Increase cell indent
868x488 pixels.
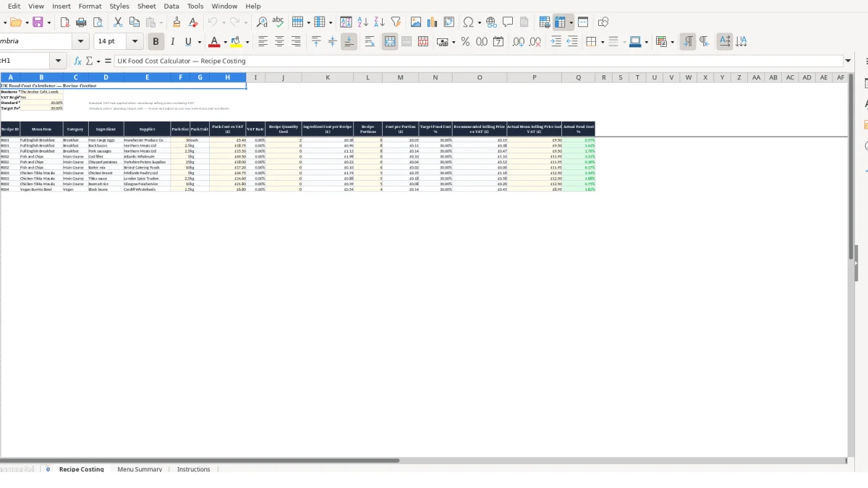click(x=556, y=42)
